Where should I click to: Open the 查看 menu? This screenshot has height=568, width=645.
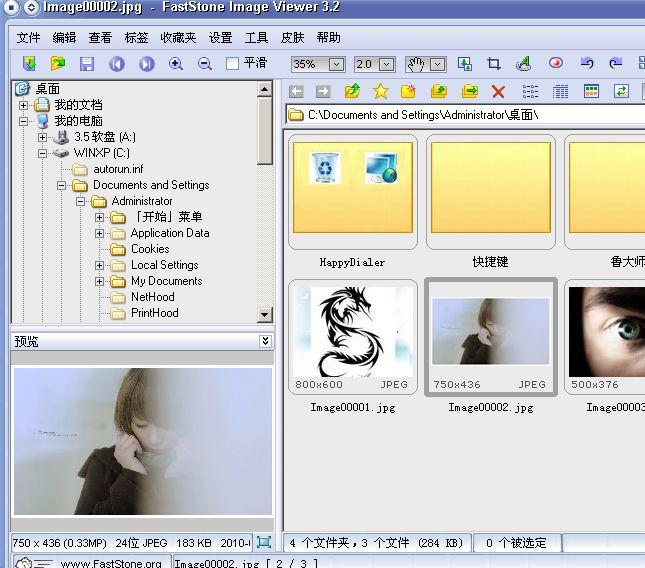[x=100, y=38]
